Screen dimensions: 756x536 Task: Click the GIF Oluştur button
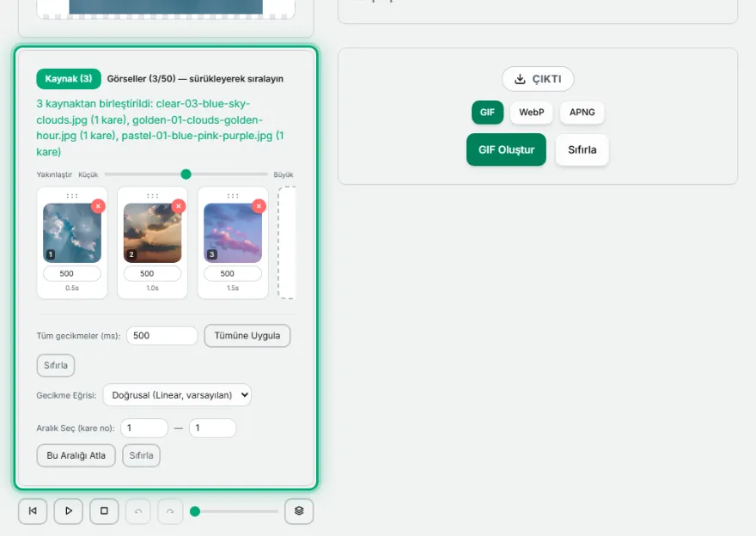point(506,149)
